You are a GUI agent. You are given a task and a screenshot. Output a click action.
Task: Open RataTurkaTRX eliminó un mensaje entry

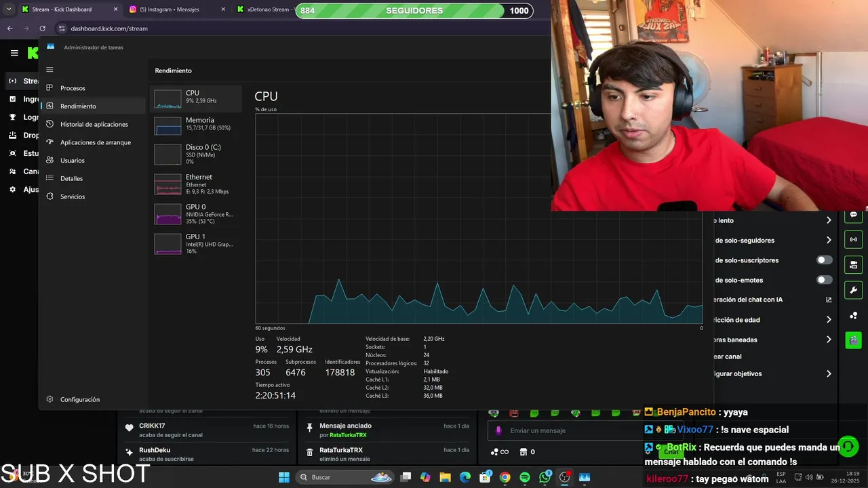(x=387, y=454)
